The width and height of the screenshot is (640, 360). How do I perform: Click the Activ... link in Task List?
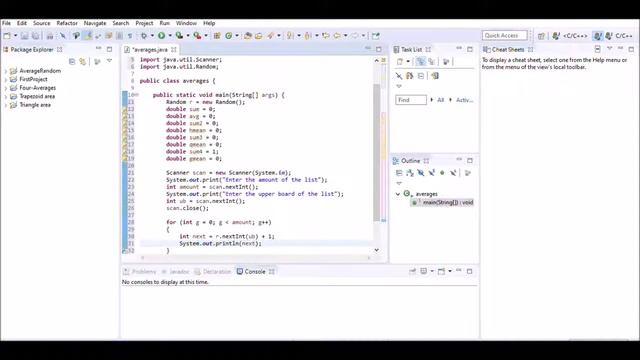pos(464,100)
